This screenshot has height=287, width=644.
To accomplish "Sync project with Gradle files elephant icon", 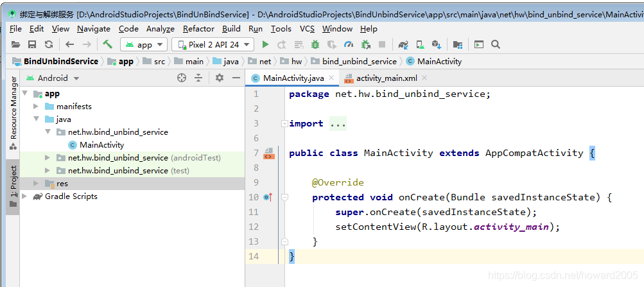I will pyautogui.click(x=403, y=44).
